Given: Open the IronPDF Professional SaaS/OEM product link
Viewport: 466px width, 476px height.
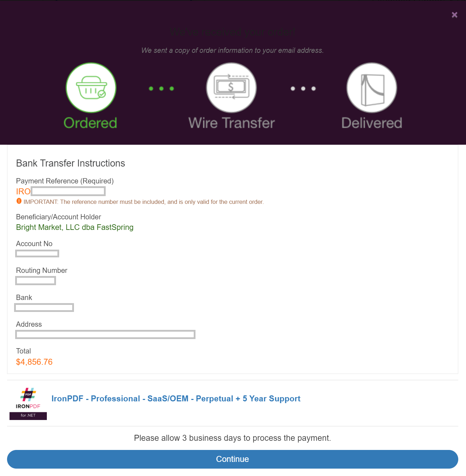Looking at the screenshot, I should pos(175,398).
